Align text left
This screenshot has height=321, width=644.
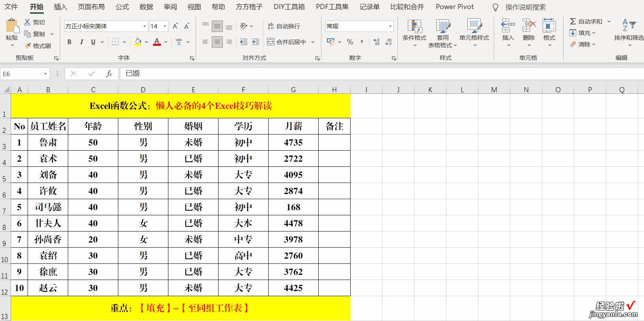(x=205, y=42)
